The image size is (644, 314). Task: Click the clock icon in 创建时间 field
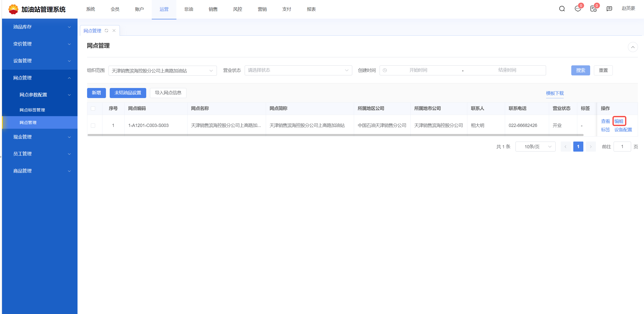coord(385,70)
